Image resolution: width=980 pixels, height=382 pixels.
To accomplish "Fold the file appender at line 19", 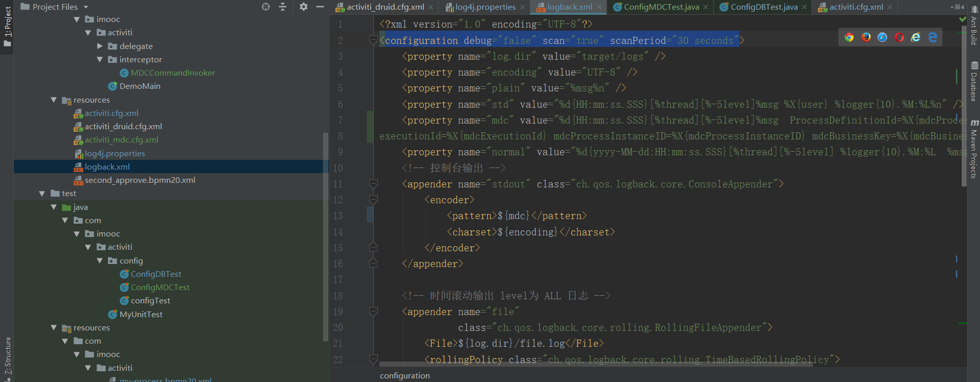I will (x=373, y=312).
